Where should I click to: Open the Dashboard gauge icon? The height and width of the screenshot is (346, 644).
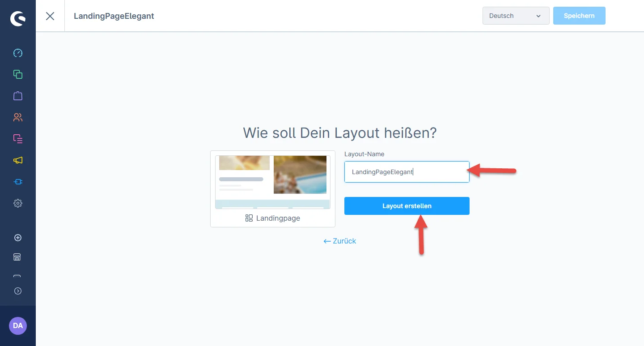click(x=18, y=53)
